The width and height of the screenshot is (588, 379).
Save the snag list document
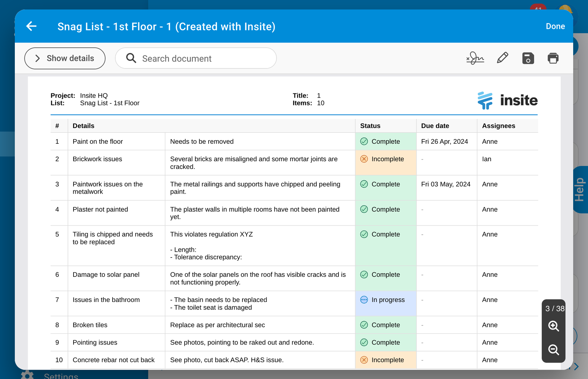(x=528, y=58)
